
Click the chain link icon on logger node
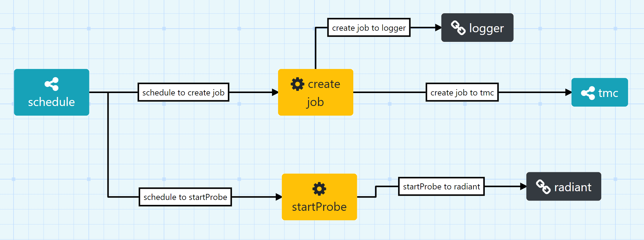click(x=458, y=28)
